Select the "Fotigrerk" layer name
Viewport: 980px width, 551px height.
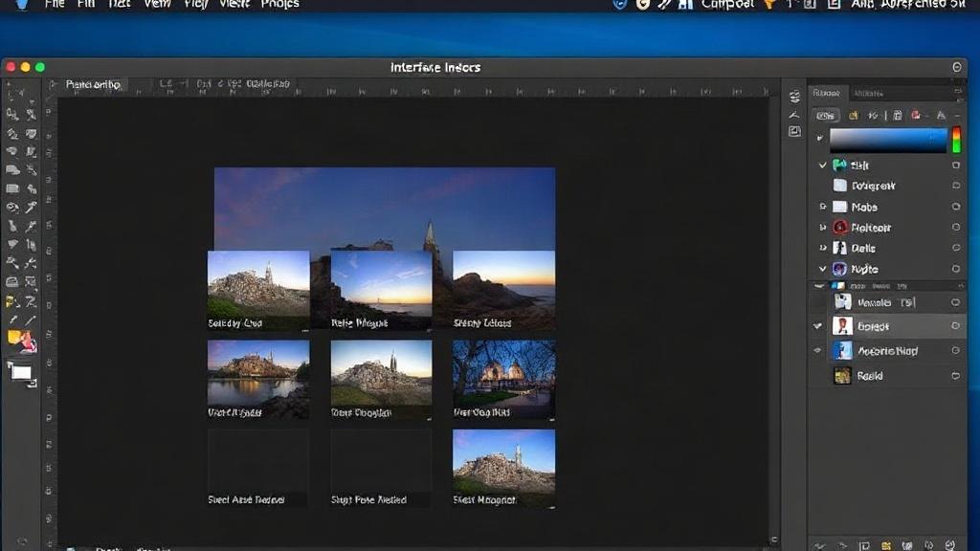pos(873,186)
